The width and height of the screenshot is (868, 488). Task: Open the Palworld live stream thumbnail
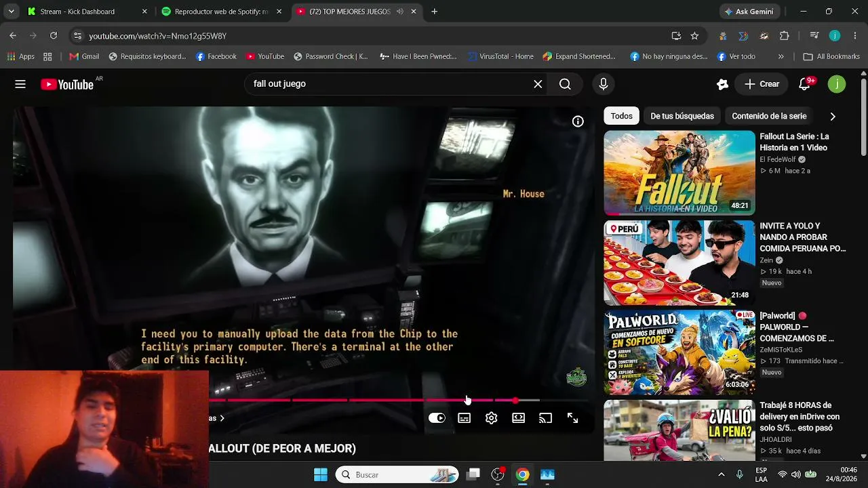click(679, 352)
